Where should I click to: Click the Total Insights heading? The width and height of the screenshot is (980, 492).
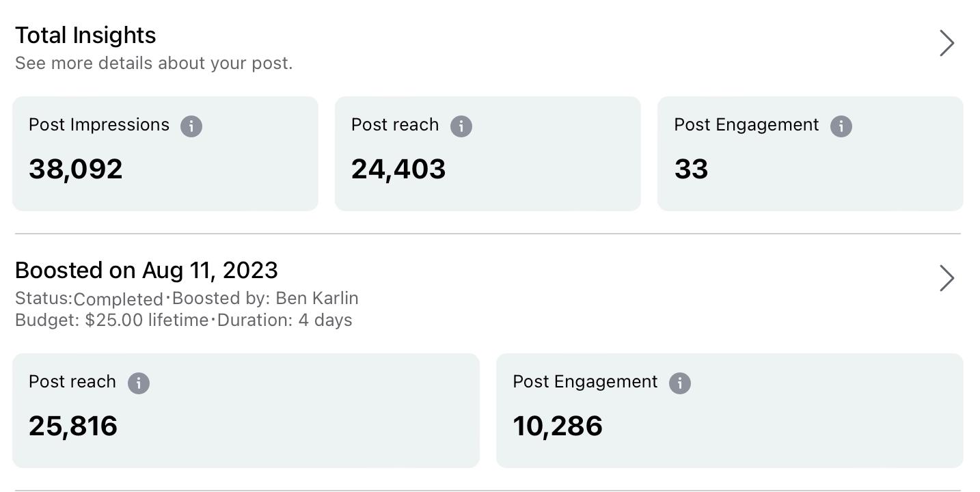[85, 36]
